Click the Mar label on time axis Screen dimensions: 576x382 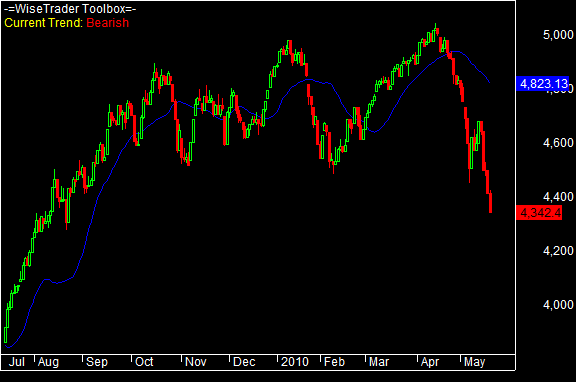point(379,362)
